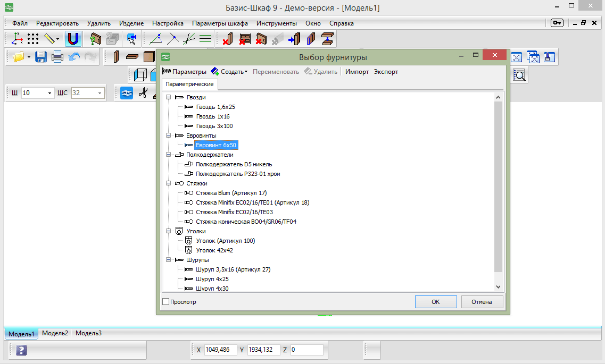Toggle the magnet snap tool icon
The width and height of the screenshot is (605, 364).
pos(73,39)
